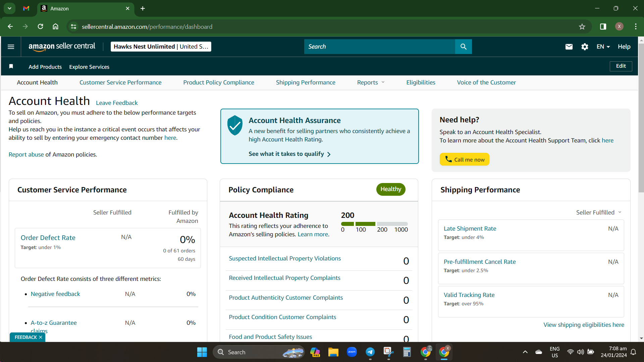The height and width of the screenshot is (362, 644).
Task: Open the Chrome profile avatar
Action: [x=619, y=26]
